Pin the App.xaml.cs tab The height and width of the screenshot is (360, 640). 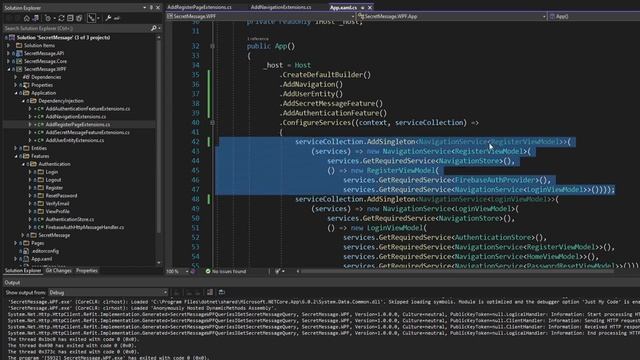[362, 7]
